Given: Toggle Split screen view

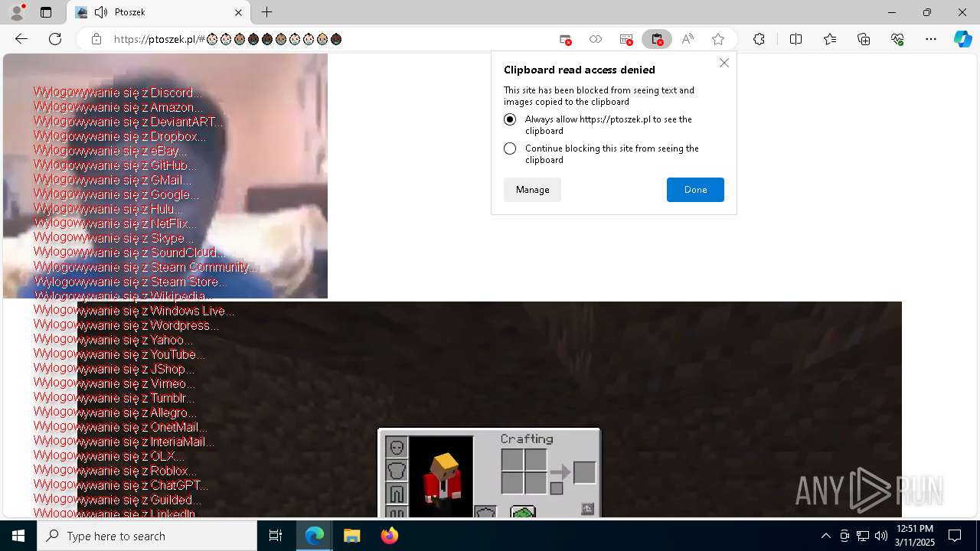Looking at the screenshot, I should pos(795,39).
